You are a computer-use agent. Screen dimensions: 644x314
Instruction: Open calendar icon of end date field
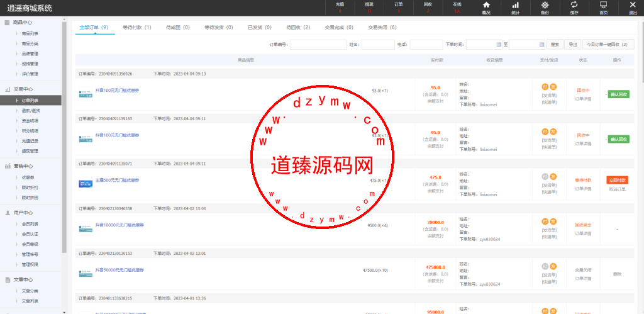(541, 45)
